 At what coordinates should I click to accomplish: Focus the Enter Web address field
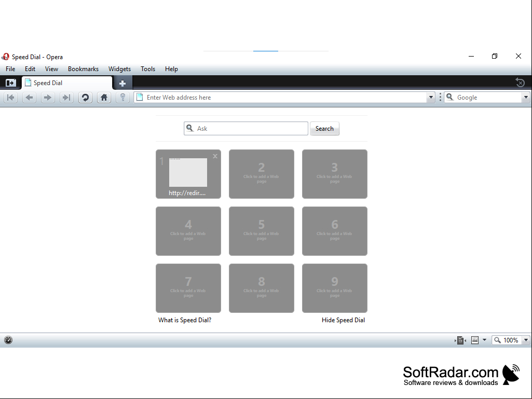pyautogui.click(x=285, y=98)
